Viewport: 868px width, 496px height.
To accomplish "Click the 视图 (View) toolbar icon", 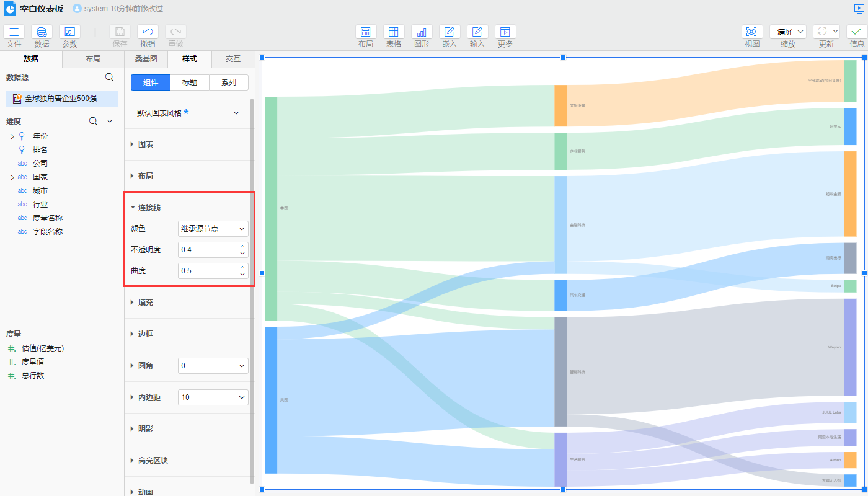I will pyautogui.click(x=752, y=32).
